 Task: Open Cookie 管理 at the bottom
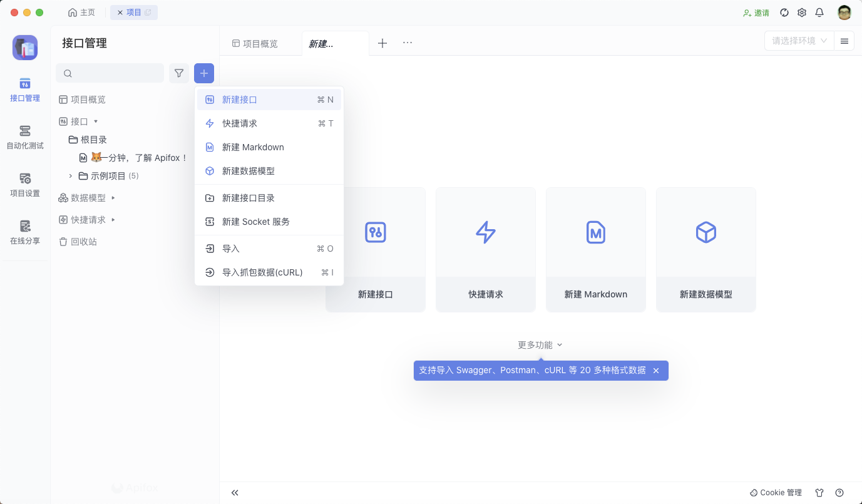(x=776, y=493)
